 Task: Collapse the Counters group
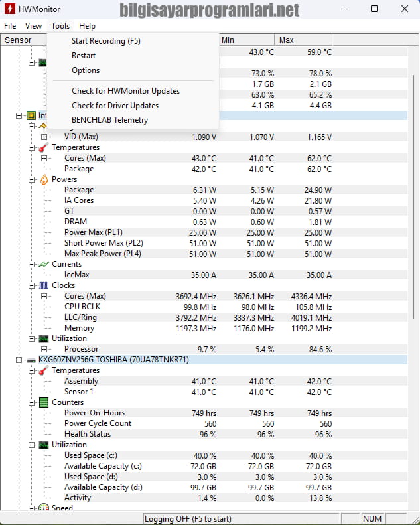(31, 402)
